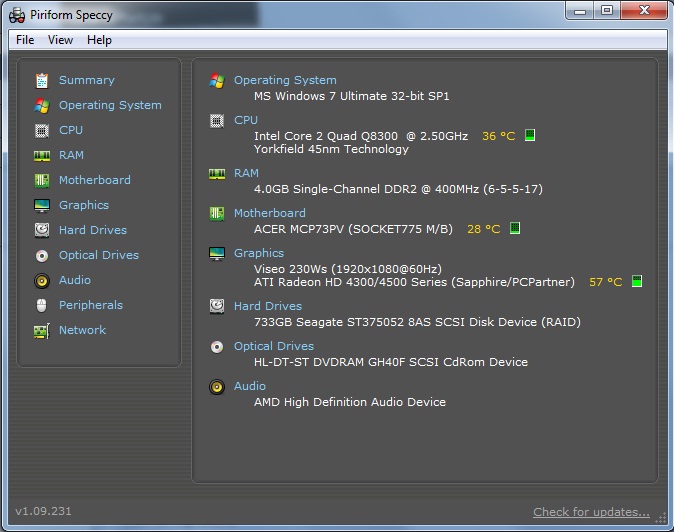Click the Graphics monitor icon in summary pane

tap(217, 254)
